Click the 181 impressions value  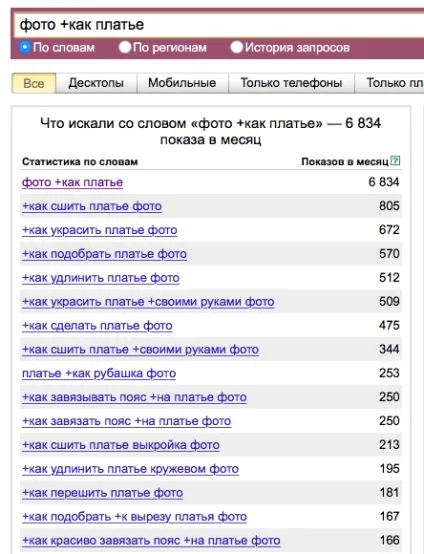tap(389, 493)
